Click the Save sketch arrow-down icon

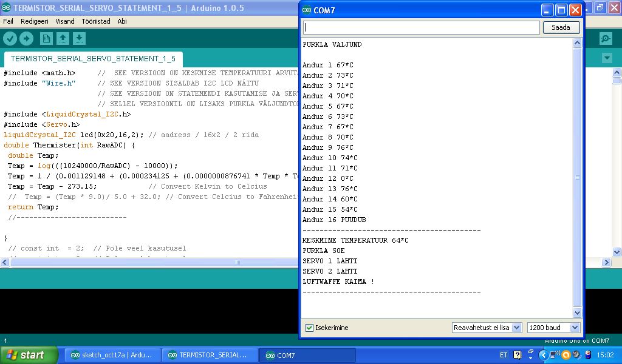tap(79, 39)
